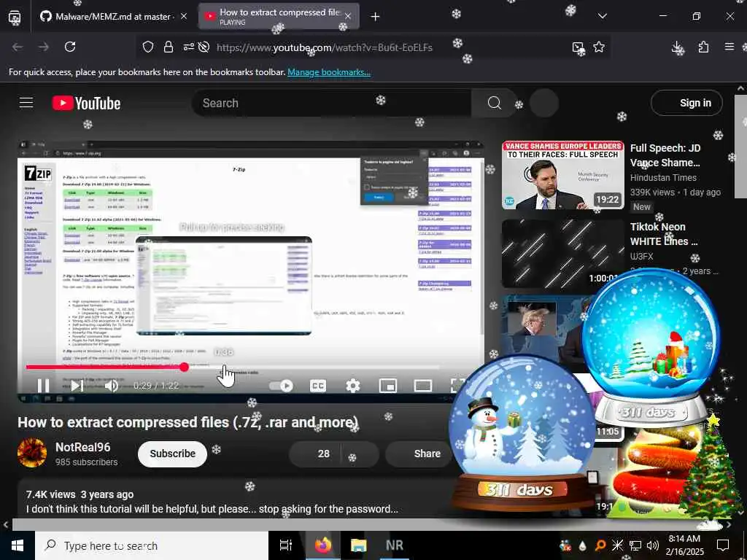
Task: Click the YouTube Search field
Action: pyautogui.click(x=331, y=103)
